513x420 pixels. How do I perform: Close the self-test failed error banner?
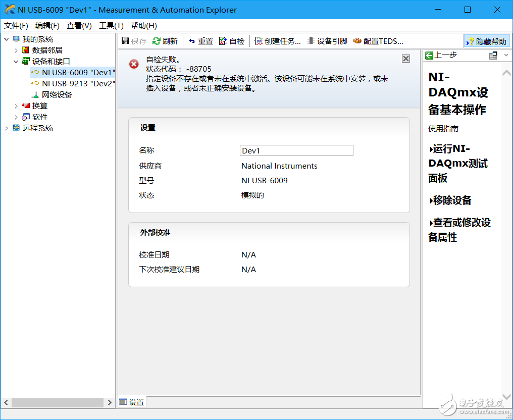point(405,59)
